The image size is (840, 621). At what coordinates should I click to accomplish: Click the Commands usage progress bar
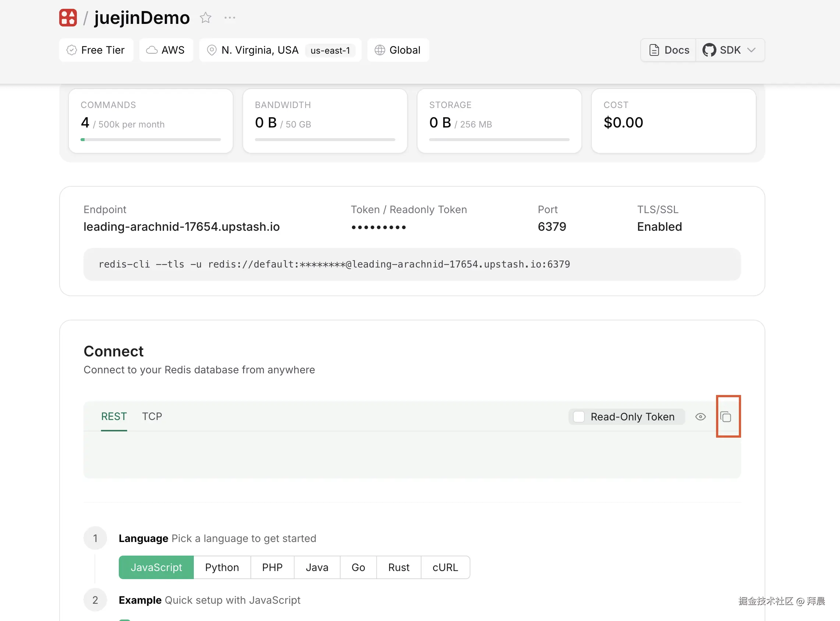pos(150,140)
